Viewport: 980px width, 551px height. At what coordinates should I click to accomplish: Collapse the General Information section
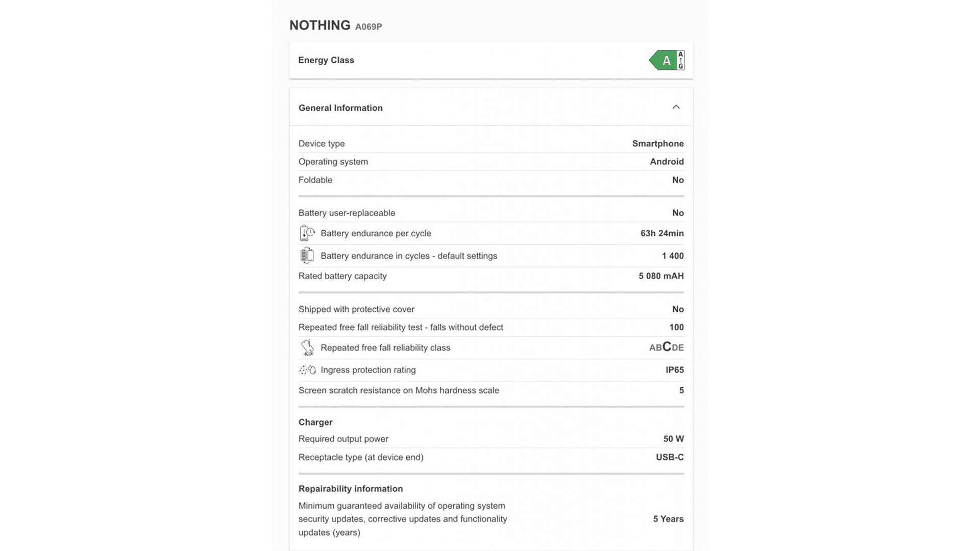[x=676, y=107]
